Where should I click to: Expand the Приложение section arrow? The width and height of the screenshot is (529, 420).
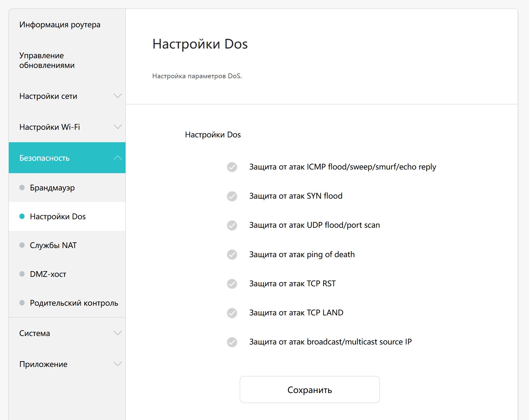[x=118, y=364]
